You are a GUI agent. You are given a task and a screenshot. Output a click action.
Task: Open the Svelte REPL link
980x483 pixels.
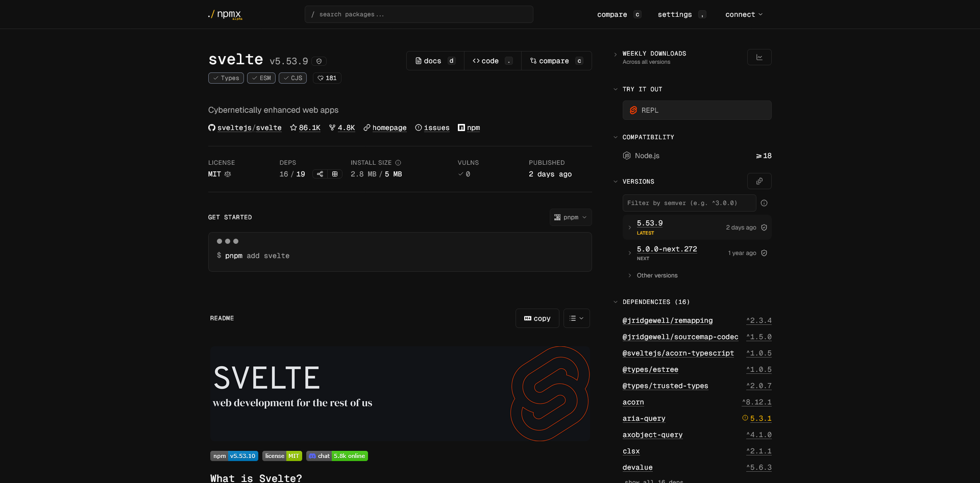(x=697, y=110)
